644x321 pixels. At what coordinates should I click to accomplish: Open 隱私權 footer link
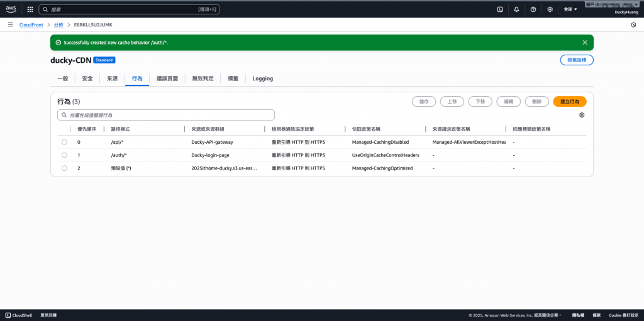point(577,315)
